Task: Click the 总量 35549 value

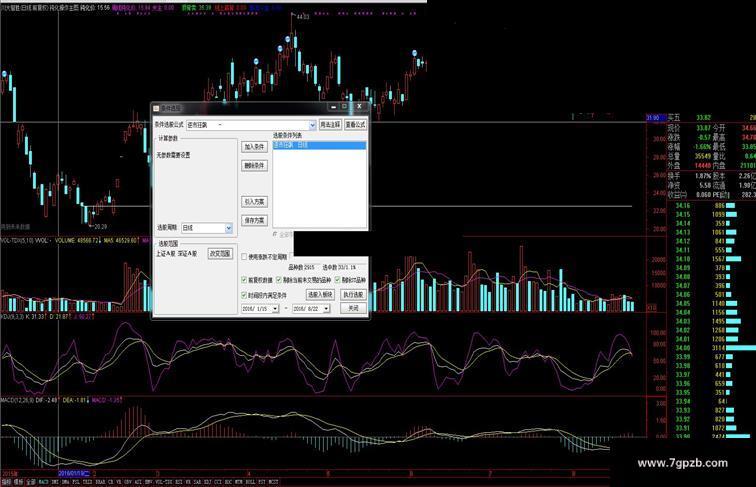Action: point(703,156)
